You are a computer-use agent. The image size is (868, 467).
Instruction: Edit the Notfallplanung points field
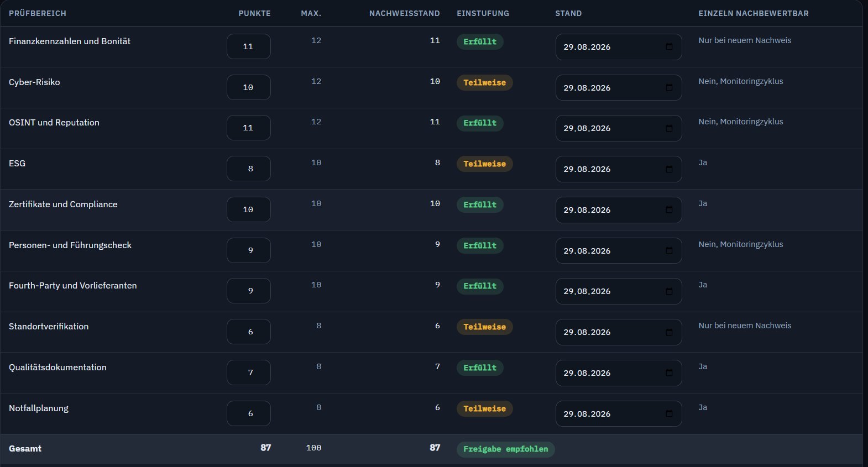249,413
